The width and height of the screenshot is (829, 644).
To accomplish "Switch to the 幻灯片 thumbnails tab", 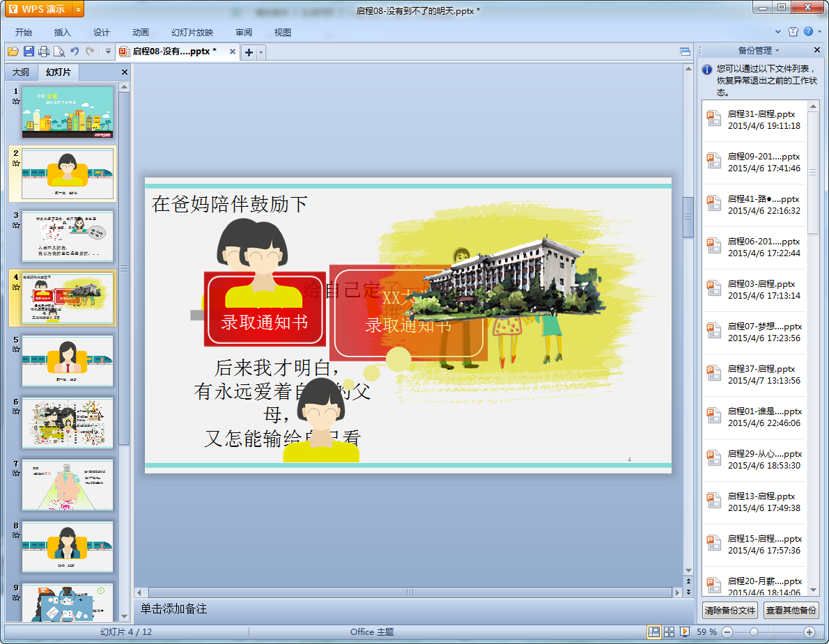I will tap(58, 72).
